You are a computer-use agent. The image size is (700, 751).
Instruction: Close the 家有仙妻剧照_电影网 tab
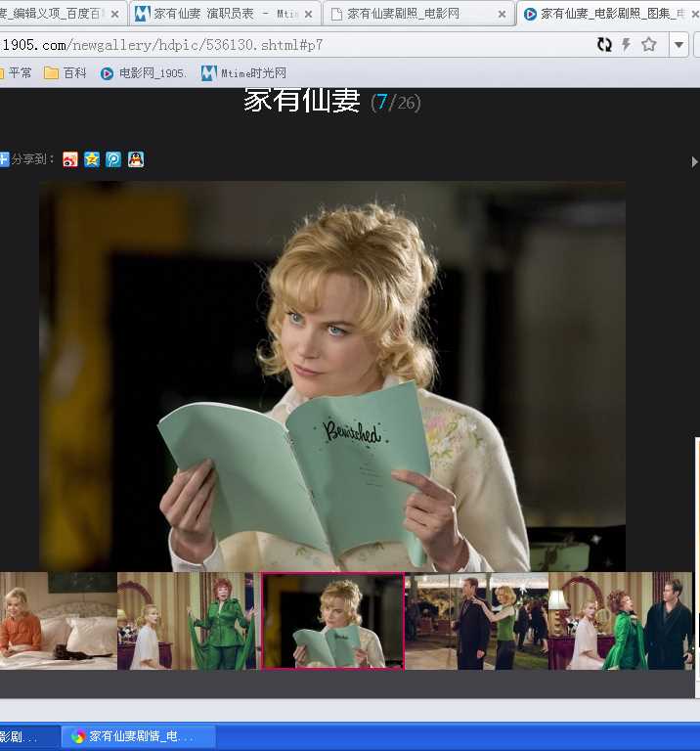coord(503,15)
